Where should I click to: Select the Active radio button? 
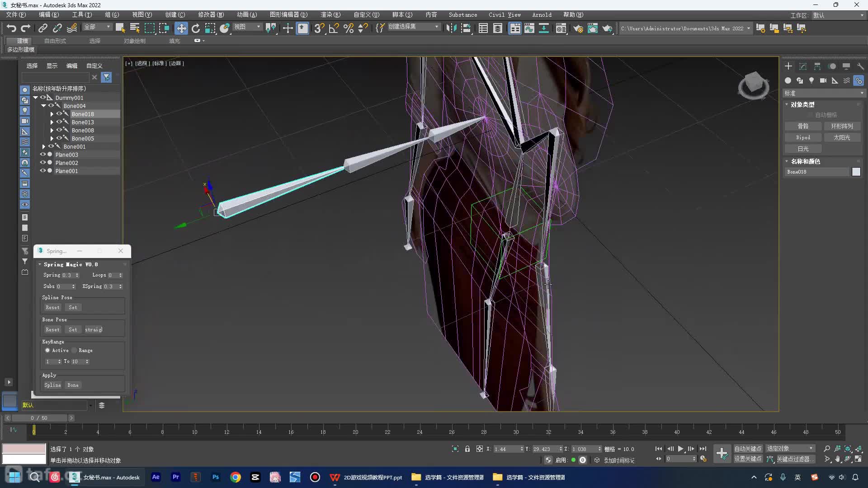[47, 350]
